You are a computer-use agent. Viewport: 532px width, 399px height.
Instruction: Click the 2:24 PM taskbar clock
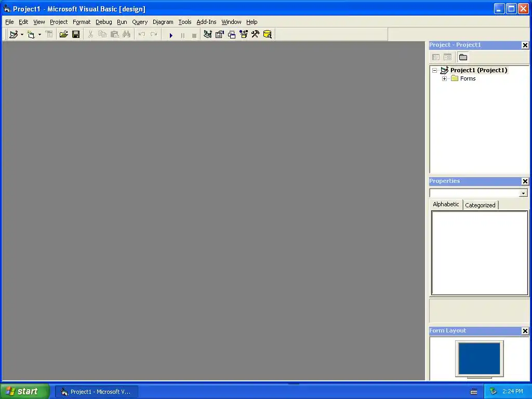513,392
